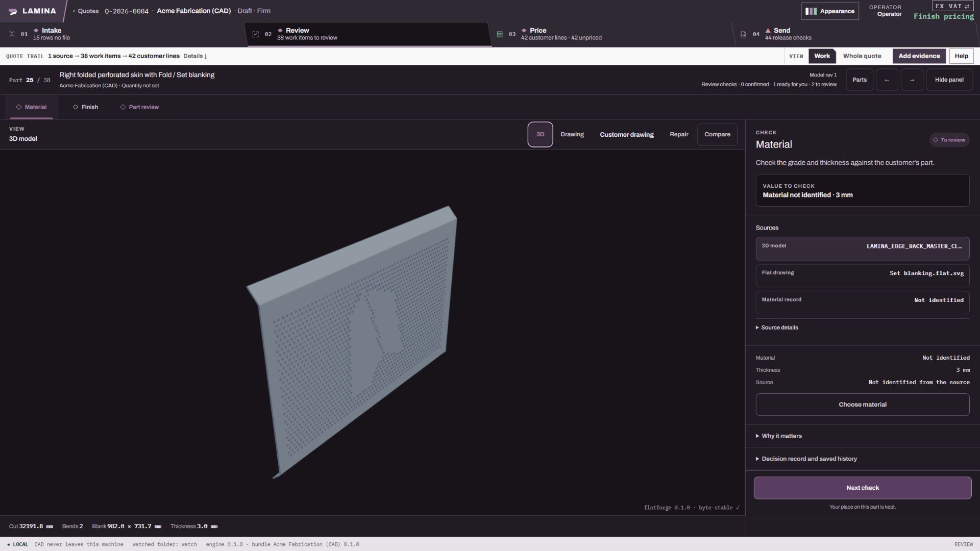The width and height of the screenshot is (980, 551).
Task: Expand Source details section
Action: click(777, 328)
